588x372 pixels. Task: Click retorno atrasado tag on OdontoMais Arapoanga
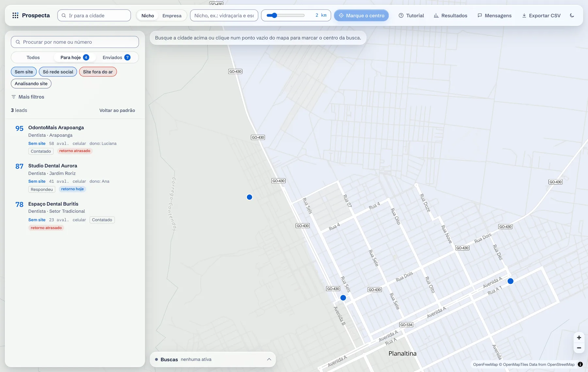coord(75,151)
